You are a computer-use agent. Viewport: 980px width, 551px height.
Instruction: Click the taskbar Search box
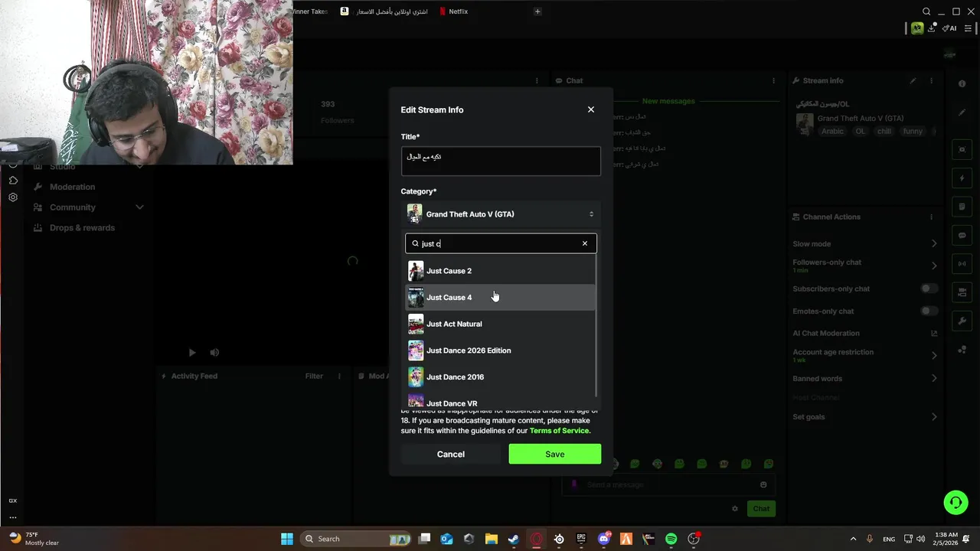tap(357, 539)
